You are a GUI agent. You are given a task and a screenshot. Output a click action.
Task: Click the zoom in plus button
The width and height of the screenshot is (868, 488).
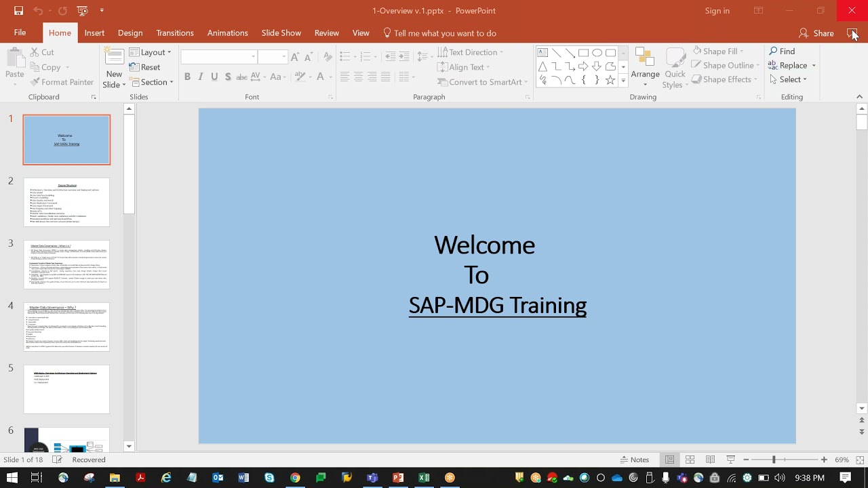[824, 460]
